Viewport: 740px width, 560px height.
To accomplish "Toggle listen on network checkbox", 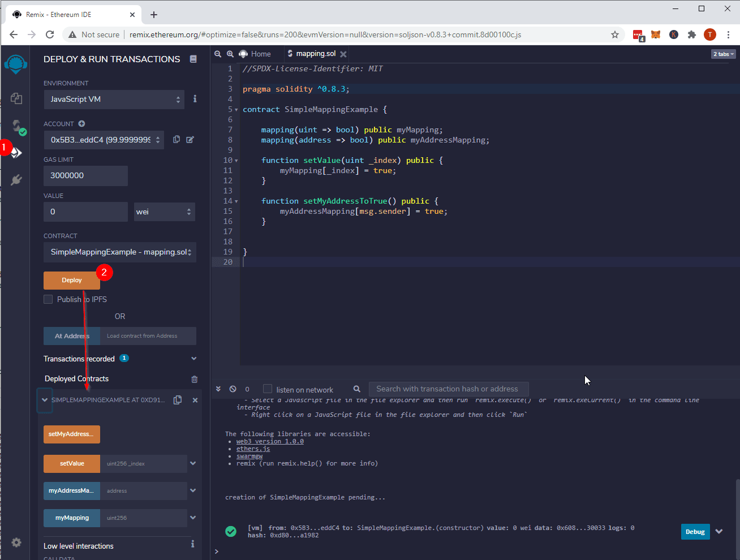I will point(268,389).
